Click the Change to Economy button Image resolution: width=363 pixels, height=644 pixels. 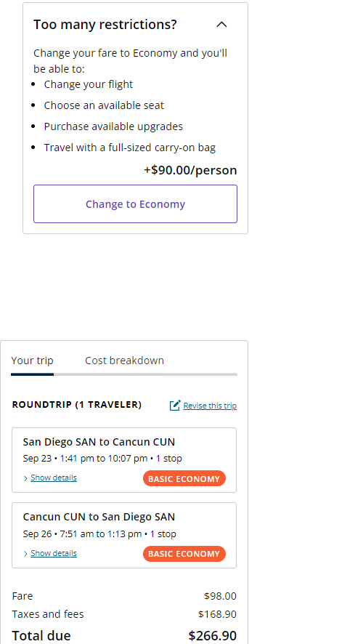tap(135, 204)
